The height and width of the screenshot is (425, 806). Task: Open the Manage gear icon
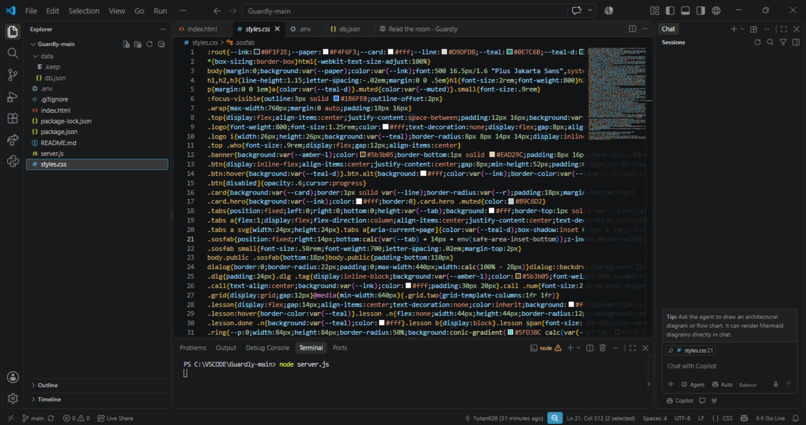pos(12,398)
